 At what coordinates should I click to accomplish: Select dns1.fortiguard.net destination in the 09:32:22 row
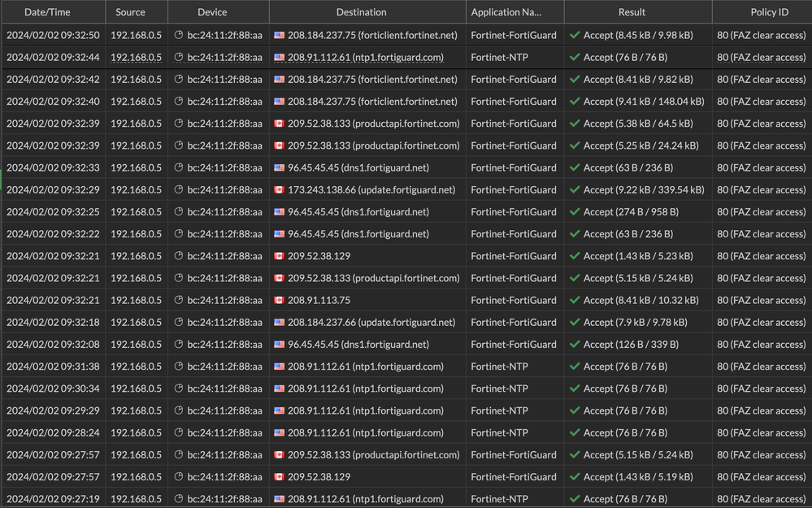[358, 234]
